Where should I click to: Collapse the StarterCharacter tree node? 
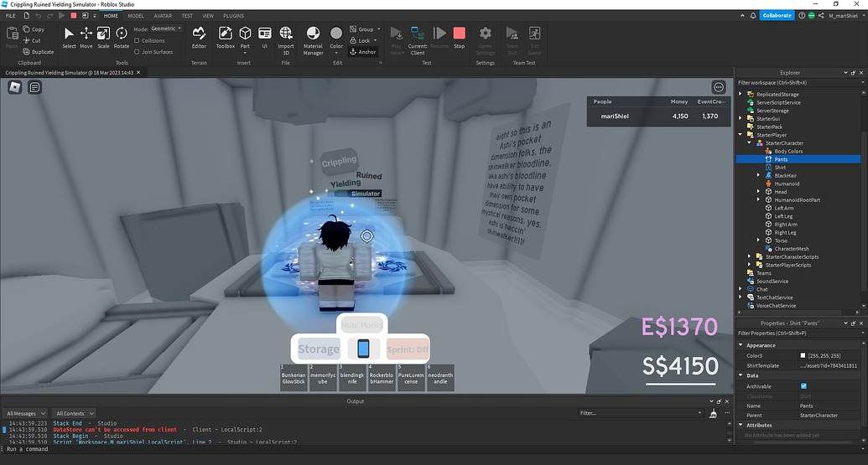tap(749, 143)
